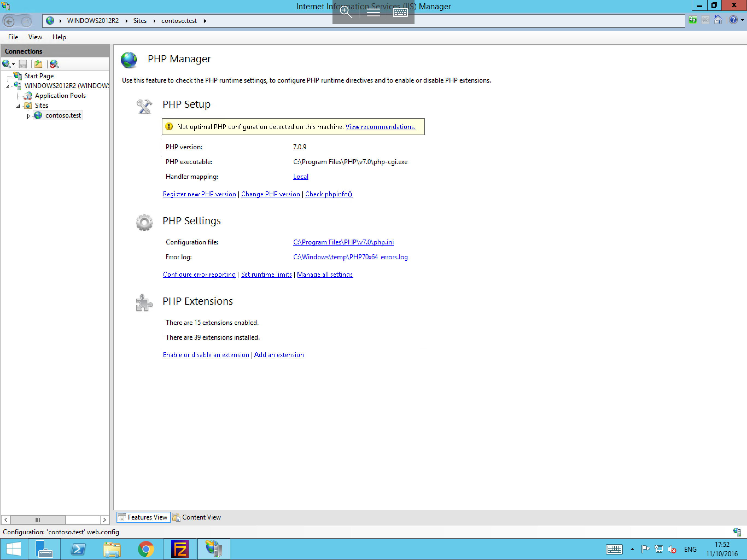Click the Up folder icon in Connections

[x=39, y=64]
